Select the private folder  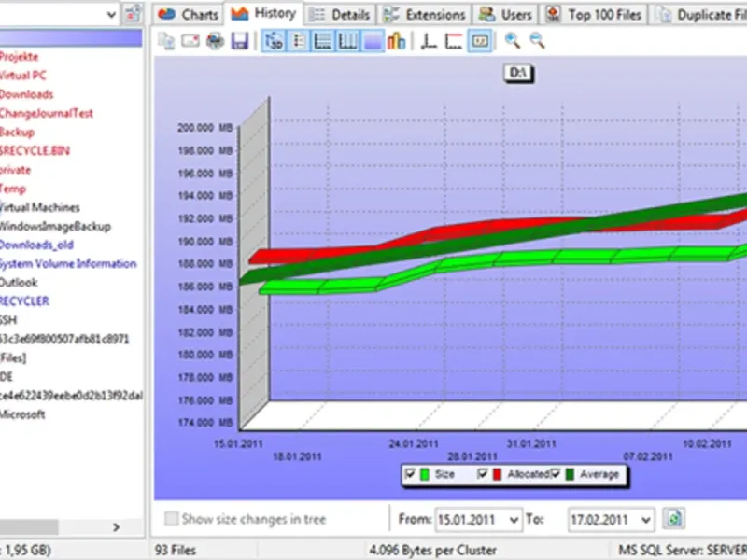click(15, 170)
